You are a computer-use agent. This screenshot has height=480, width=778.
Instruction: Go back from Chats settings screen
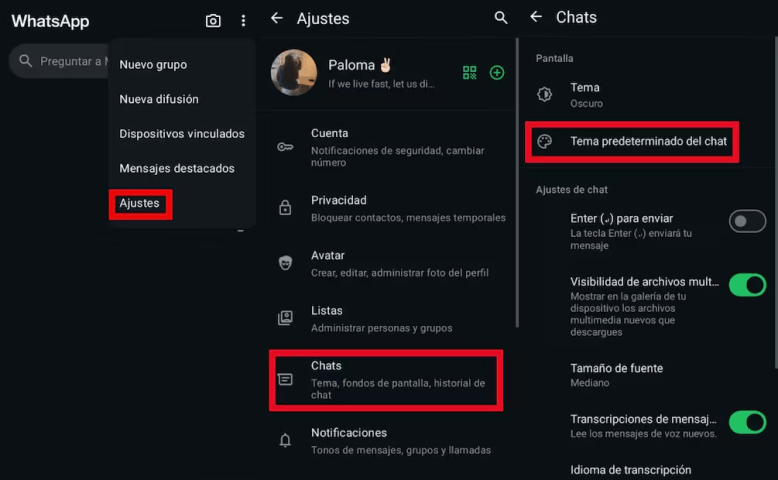(536, 17)
